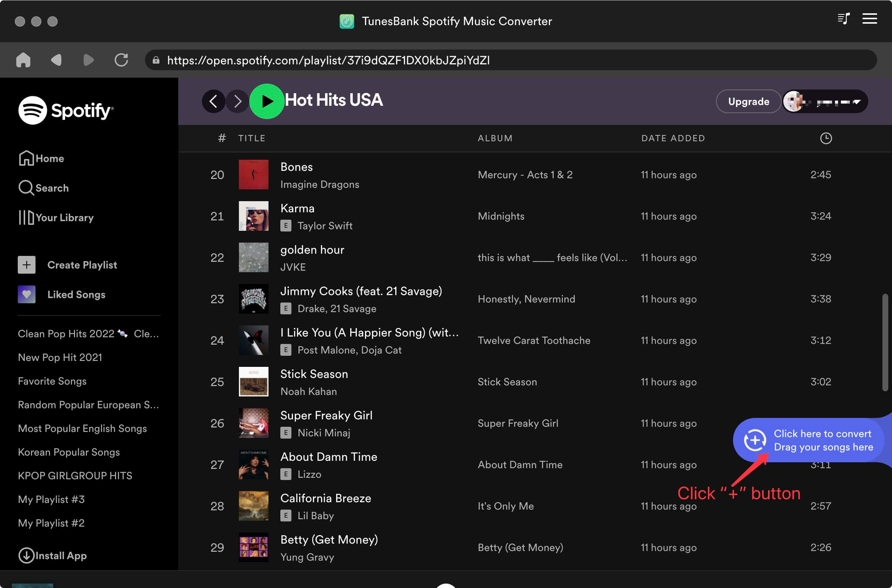Click the Bones by Imagine Dragons thumbnail
Viewport: 892px width, 588px height.
[253, 175]
